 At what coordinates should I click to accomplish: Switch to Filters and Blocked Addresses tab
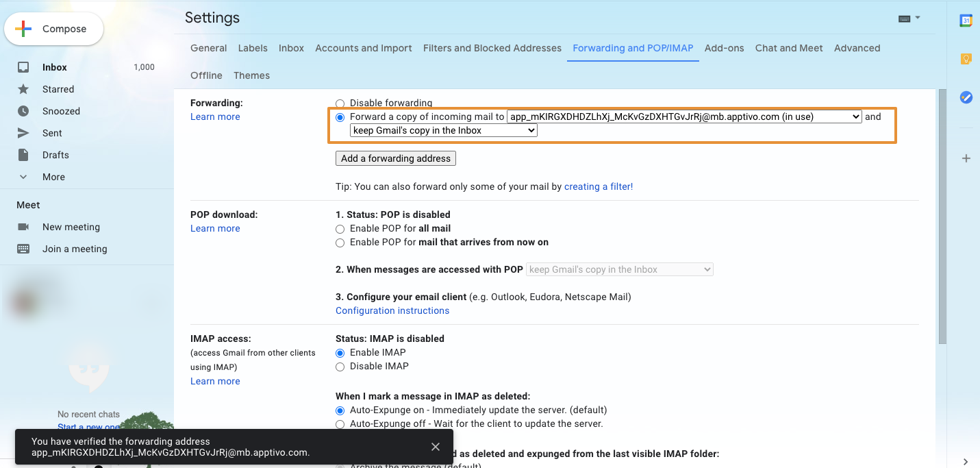(x=492, y=48)
